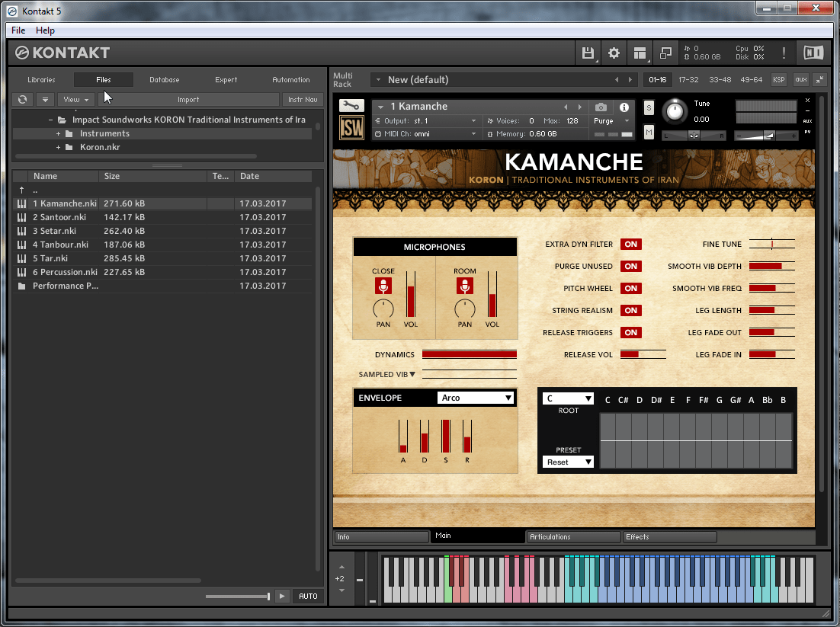
Task: Toggle the Close microphone icon
Action: pyautogui.click(x=383, y=286)
